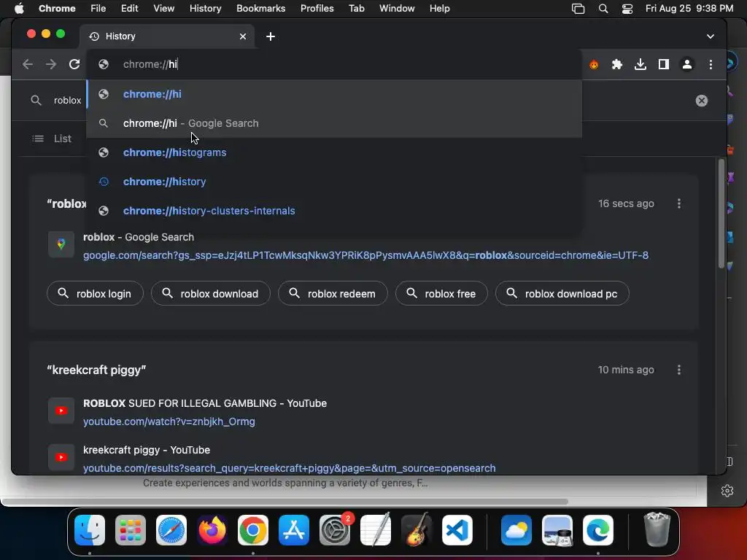The image size is (747, 560).
Task: Open the roblox Google Search link
Action: [139, 237]
